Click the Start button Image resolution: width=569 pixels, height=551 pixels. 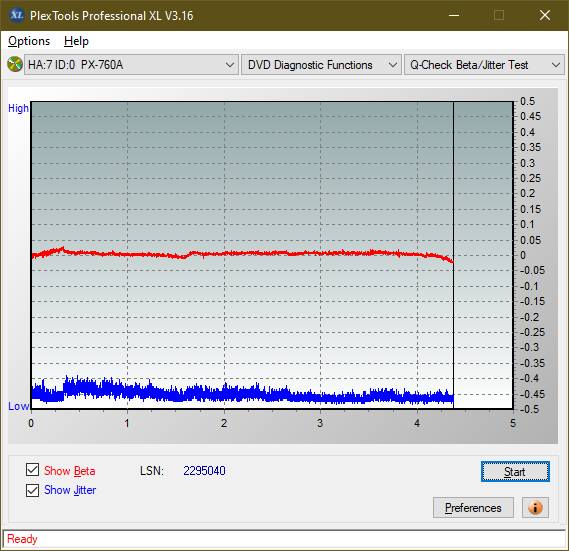515,472
